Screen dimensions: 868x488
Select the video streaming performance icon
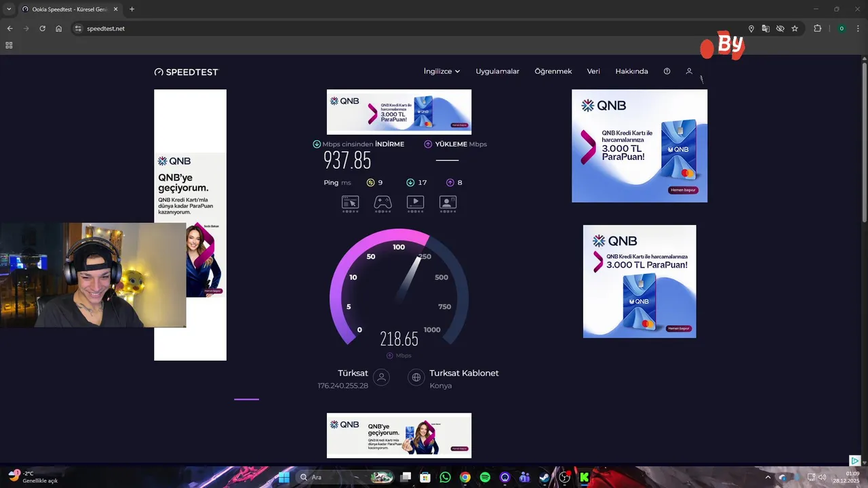(415, 202)
